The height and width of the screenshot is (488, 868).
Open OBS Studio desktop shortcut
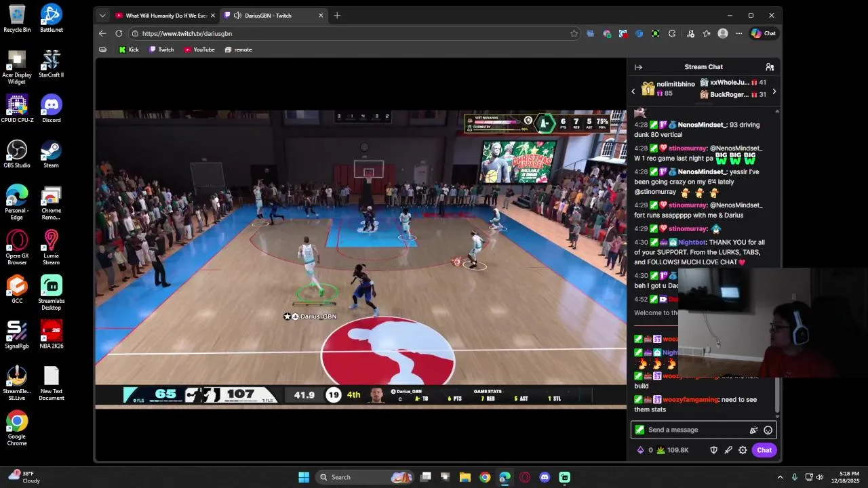[17, 155]
